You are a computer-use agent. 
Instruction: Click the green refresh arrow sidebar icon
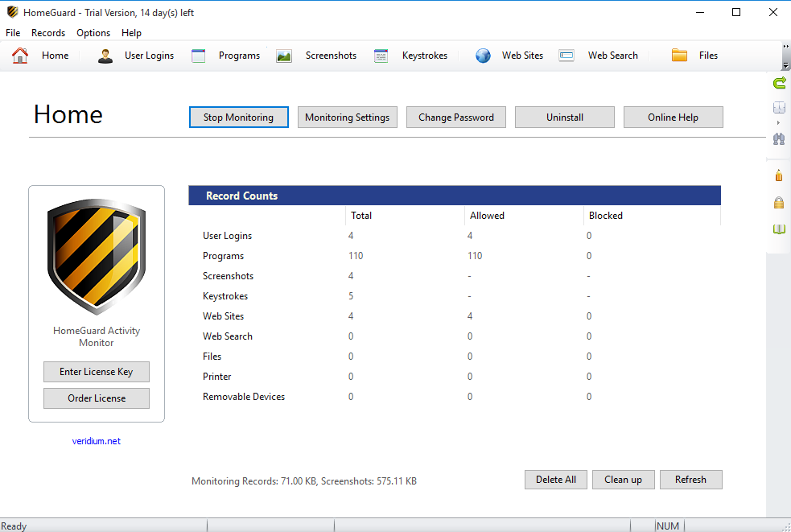click(780, 83)
